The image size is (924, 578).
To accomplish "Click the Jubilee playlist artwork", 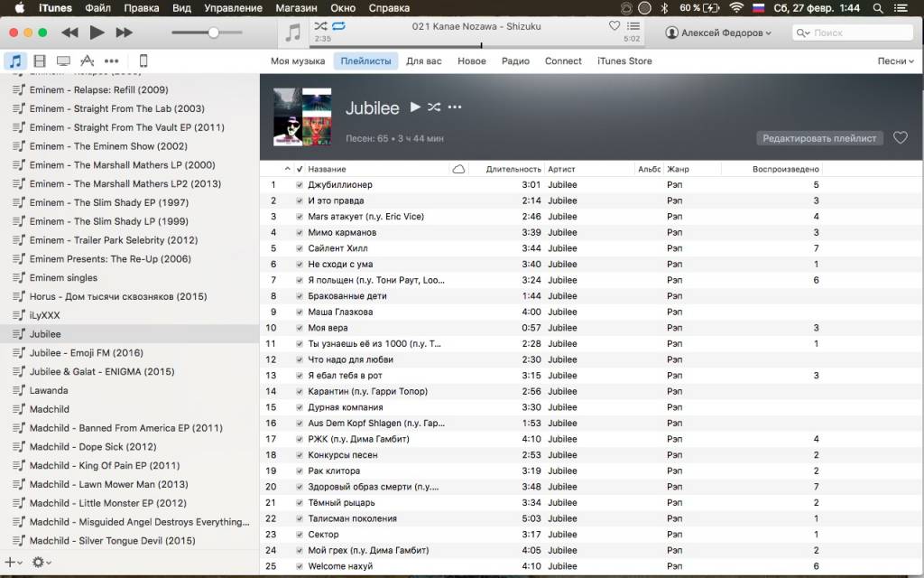I will (302, 117).
